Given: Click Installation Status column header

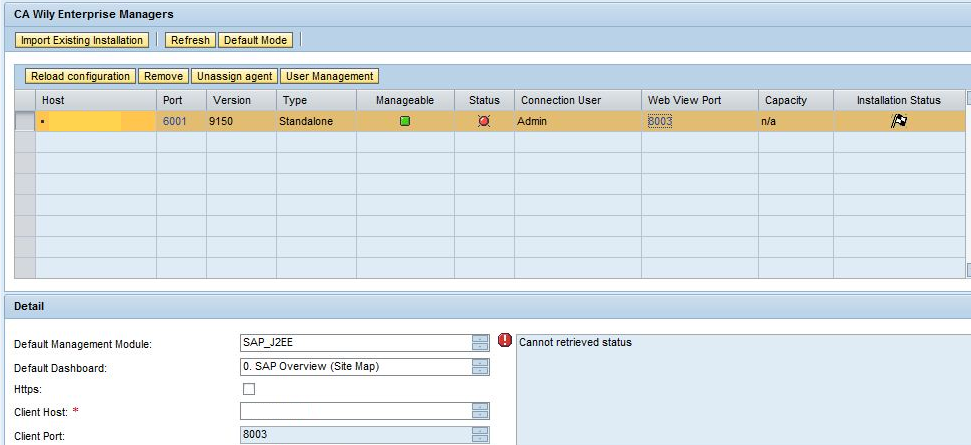Looking at the screenshot, I should click(x=899, y=100).
